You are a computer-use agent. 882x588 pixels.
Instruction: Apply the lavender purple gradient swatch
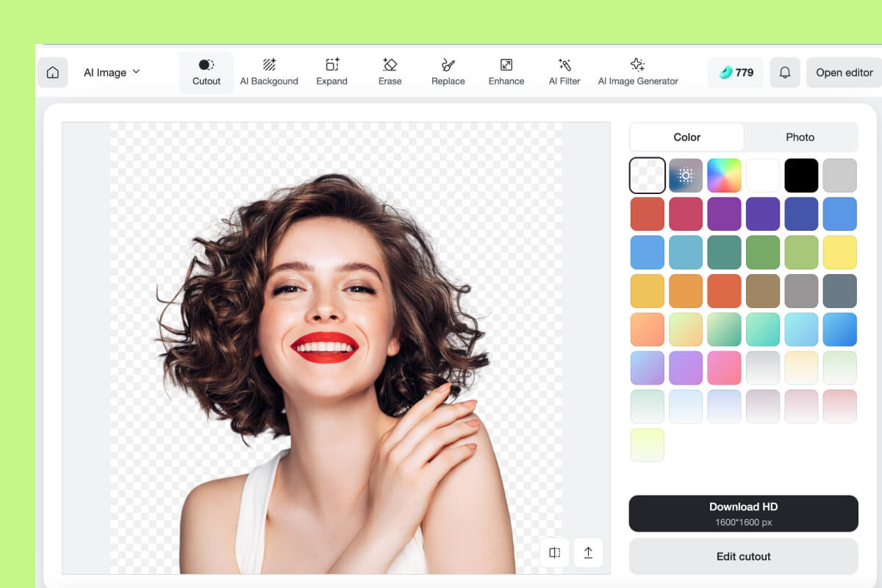(x=686, y=368)
